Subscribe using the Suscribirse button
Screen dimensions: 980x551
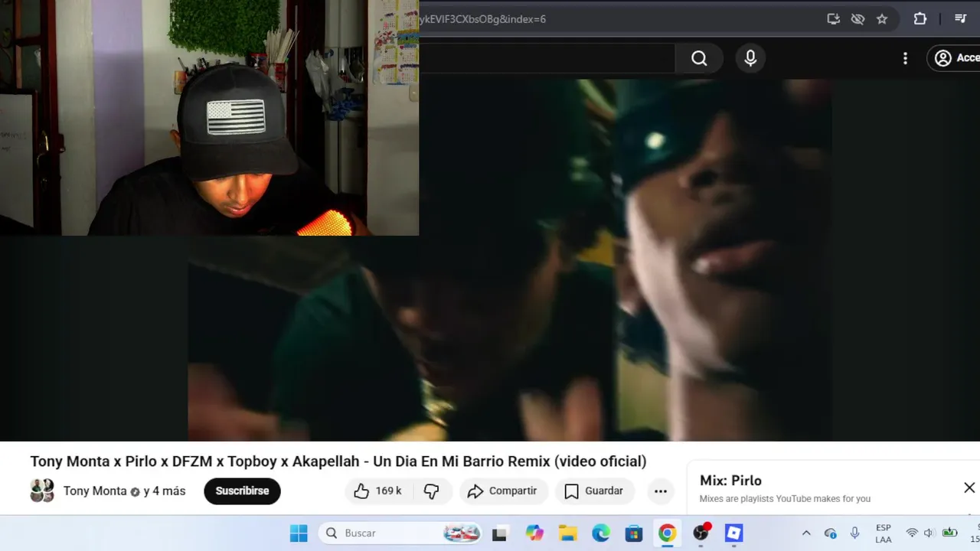point(242,491)
